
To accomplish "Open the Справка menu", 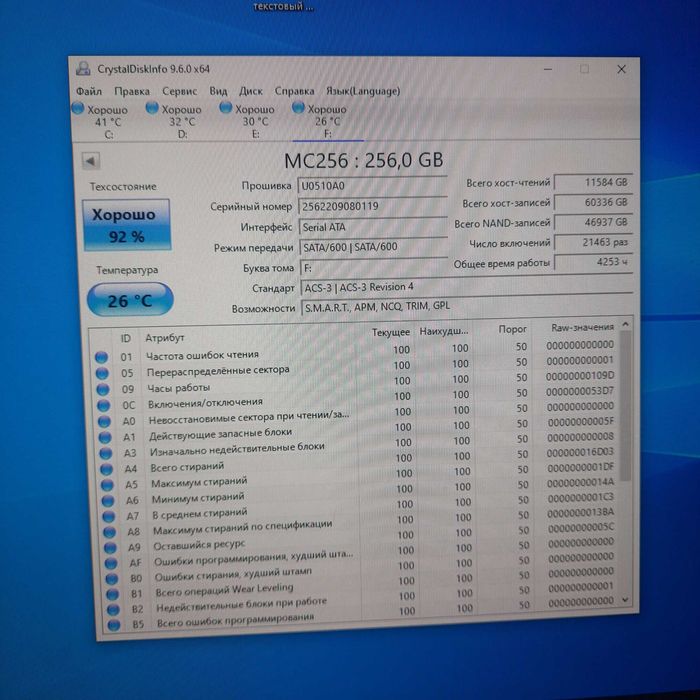I will 294,92.
